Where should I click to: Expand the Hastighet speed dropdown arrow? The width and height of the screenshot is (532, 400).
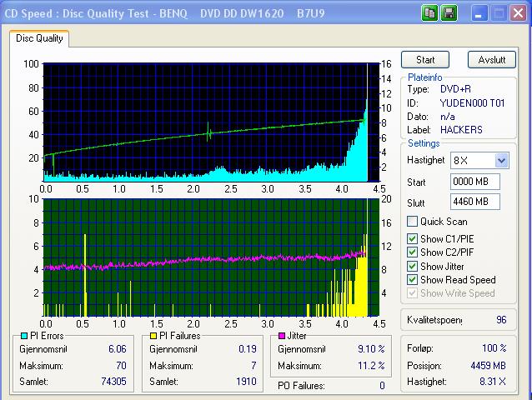pyautogui.click(x=501, y=160)
